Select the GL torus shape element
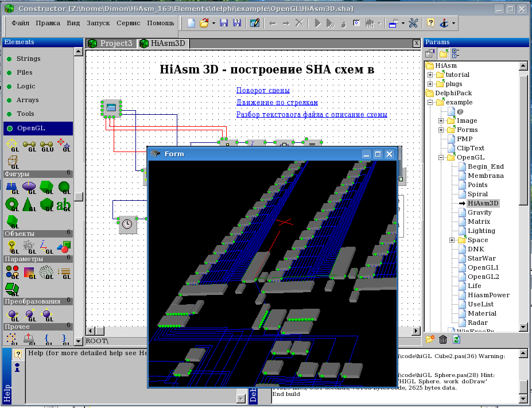Viewport: 532px width, 408px height. [11, 204]
